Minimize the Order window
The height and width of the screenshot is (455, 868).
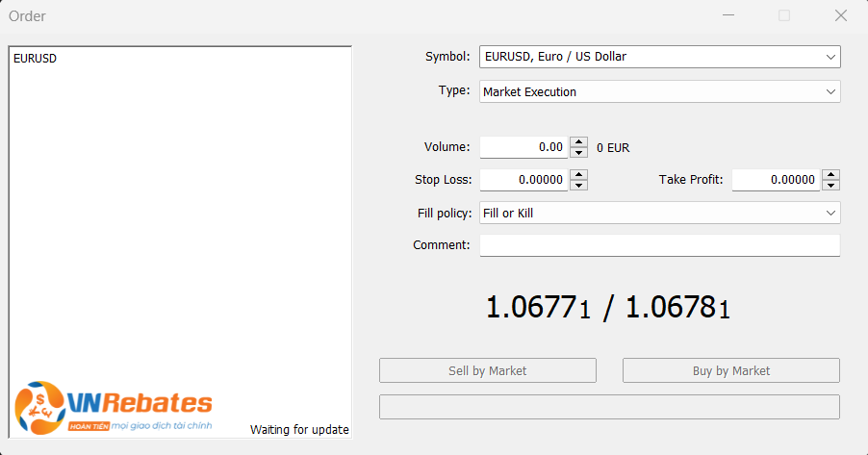728,15
